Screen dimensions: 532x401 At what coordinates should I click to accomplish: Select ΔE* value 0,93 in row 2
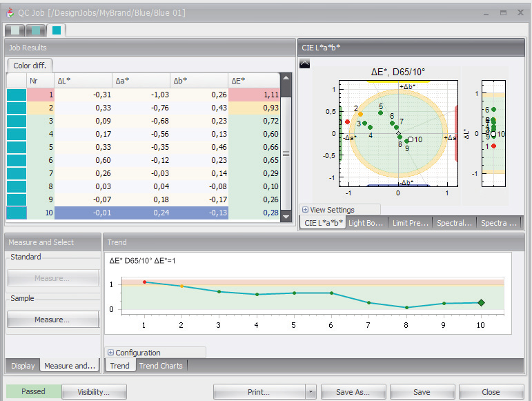(x=254, y=108)
